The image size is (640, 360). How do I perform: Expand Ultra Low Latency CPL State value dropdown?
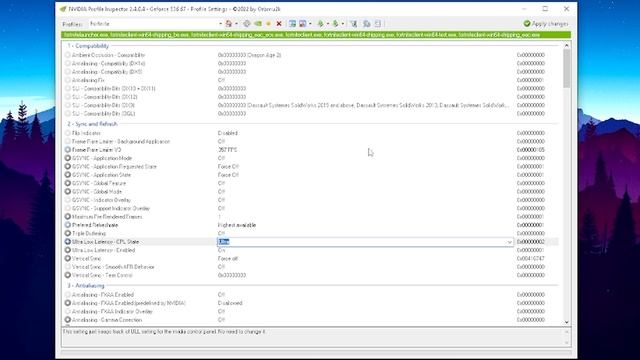click(x=509, y=242)
